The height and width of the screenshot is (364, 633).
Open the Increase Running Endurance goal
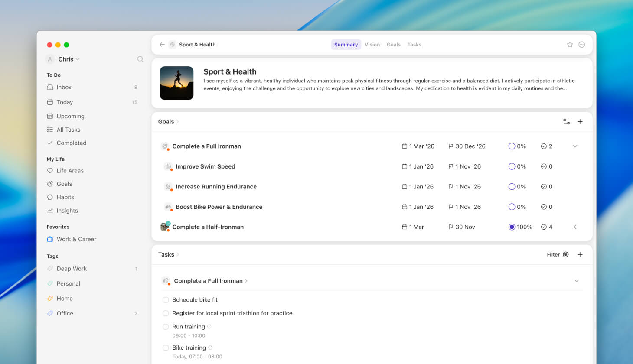(216, 187)
